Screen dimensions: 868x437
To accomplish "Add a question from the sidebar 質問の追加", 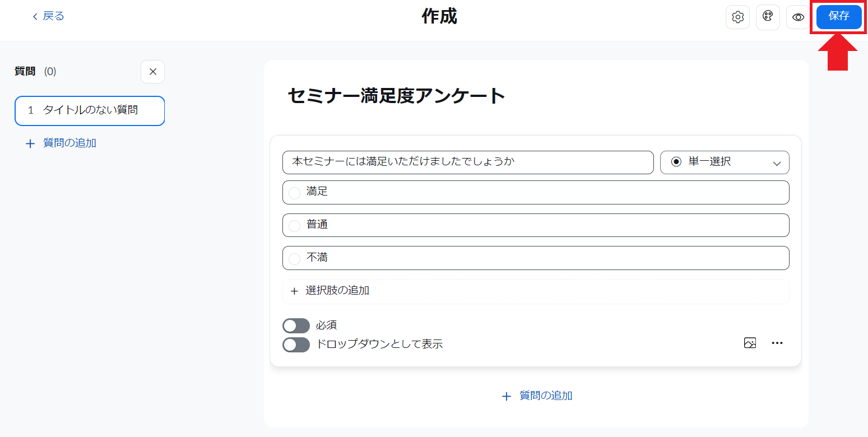I will click(x=61, y=143).
